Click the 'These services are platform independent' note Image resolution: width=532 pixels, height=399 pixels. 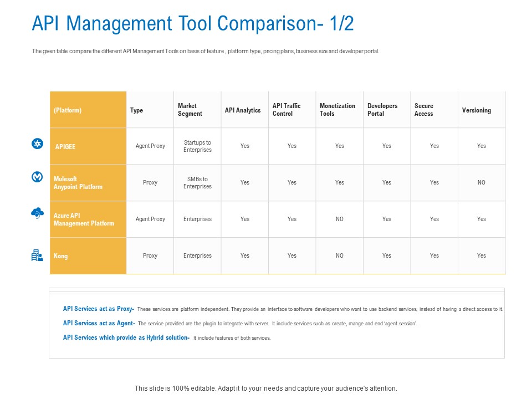[320, 309]
